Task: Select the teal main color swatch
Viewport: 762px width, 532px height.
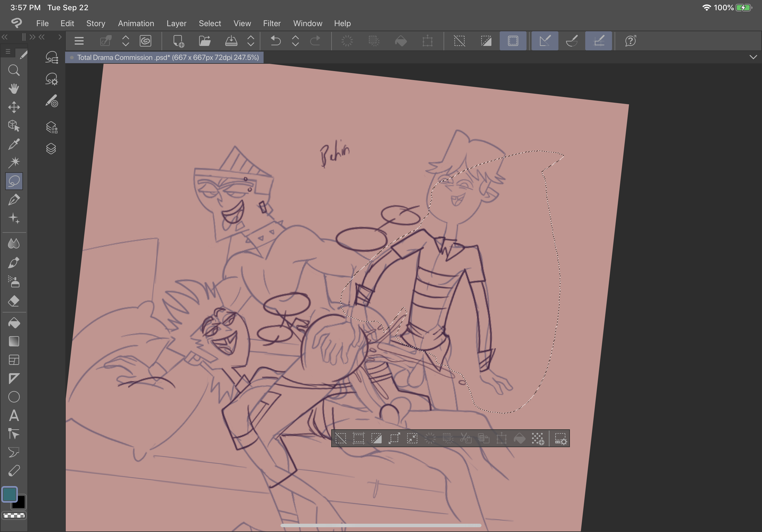Action: coord(9,494)
